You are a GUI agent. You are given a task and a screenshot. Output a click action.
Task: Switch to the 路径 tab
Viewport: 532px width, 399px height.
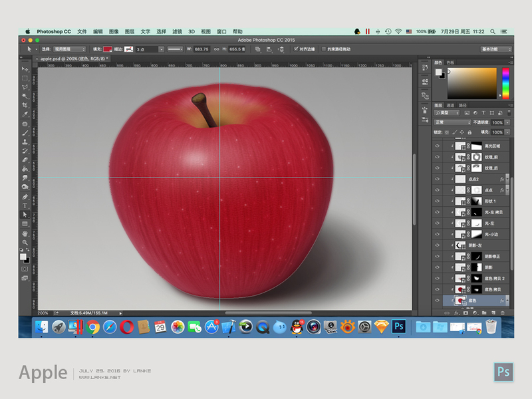462,105
